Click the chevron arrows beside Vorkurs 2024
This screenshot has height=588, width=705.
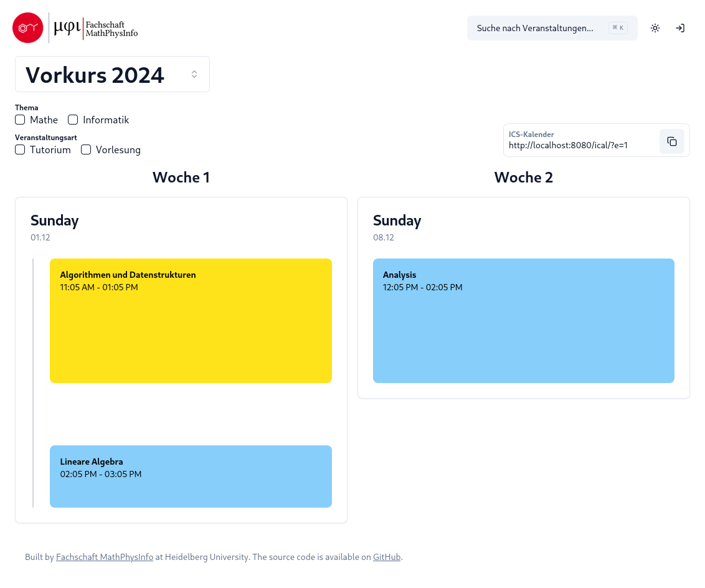tap(194, 74)
